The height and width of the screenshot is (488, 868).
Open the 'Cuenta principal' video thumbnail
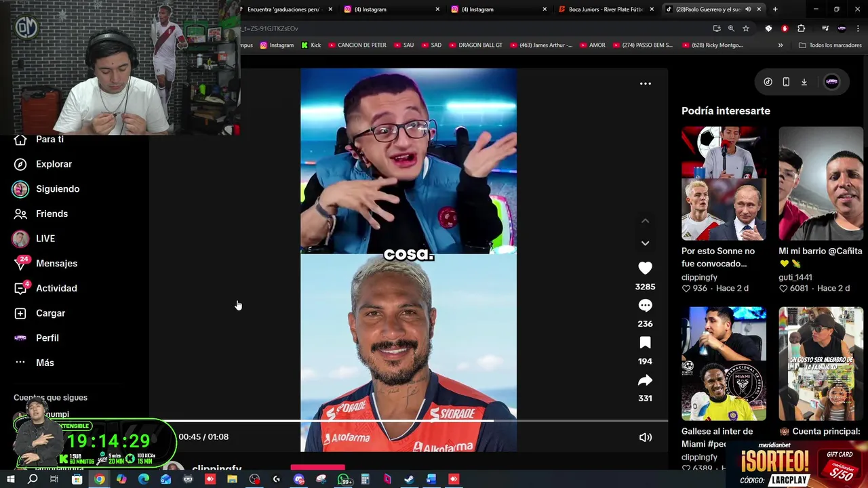[x=821, y=363]
